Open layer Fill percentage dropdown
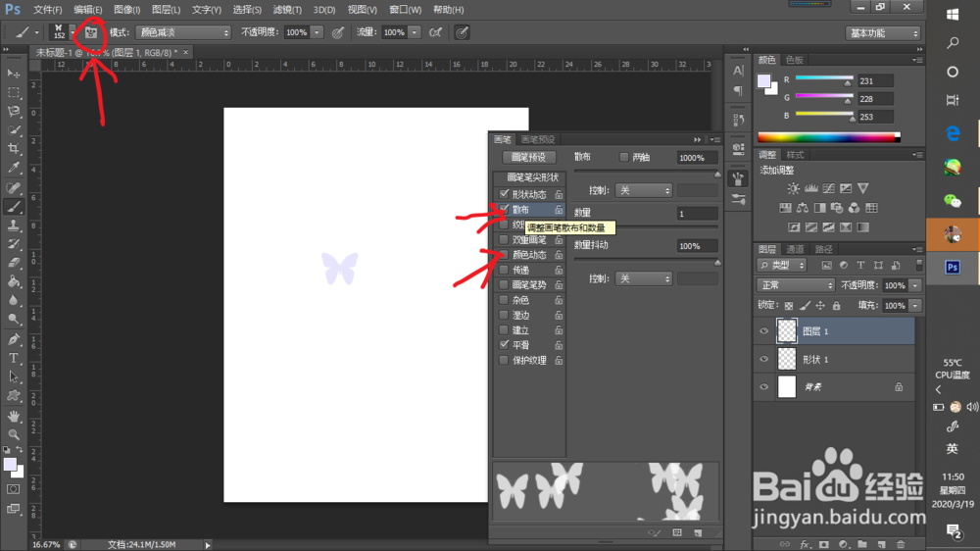 [x=915, y=305]
